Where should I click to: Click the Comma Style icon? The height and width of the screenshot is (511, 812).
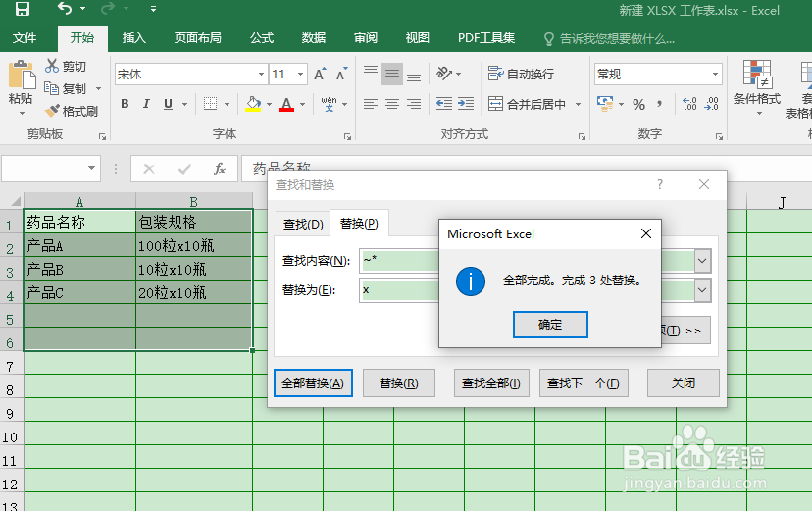tap(660, 104)
